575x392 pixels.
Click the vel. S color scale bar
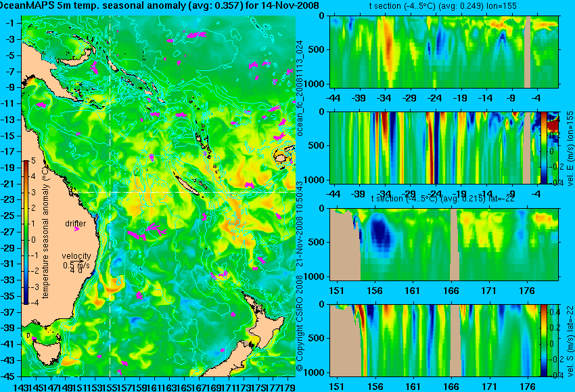tap(543, 340)
